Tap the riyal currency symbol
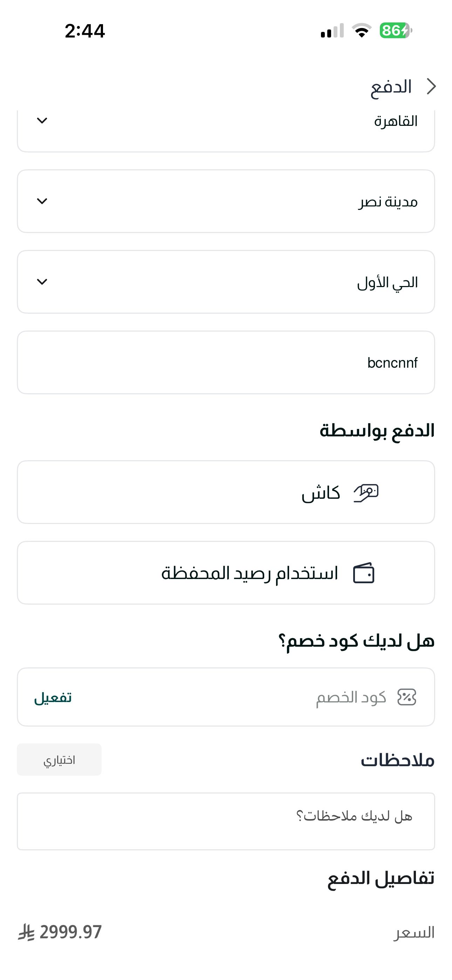Image resolution: width=452 pixels, height=980 pixels. [26, 932]
